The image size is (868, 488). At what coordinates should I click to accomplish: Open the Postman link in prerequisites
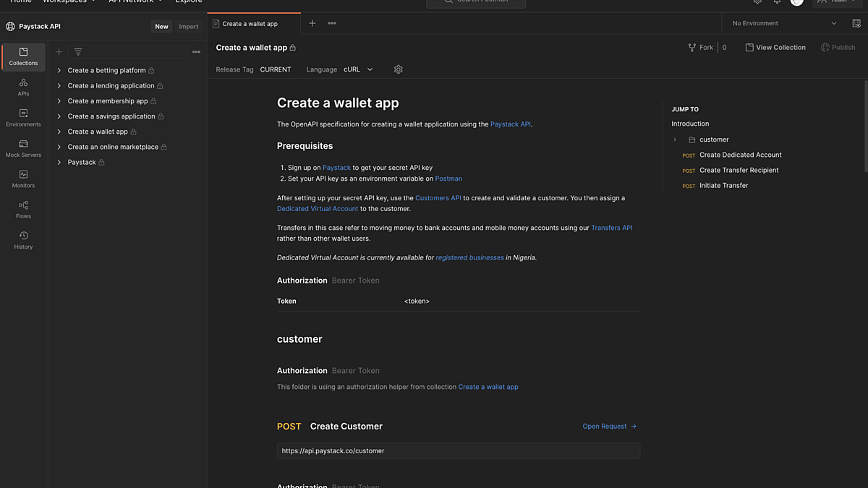click(x=448, y=179)
